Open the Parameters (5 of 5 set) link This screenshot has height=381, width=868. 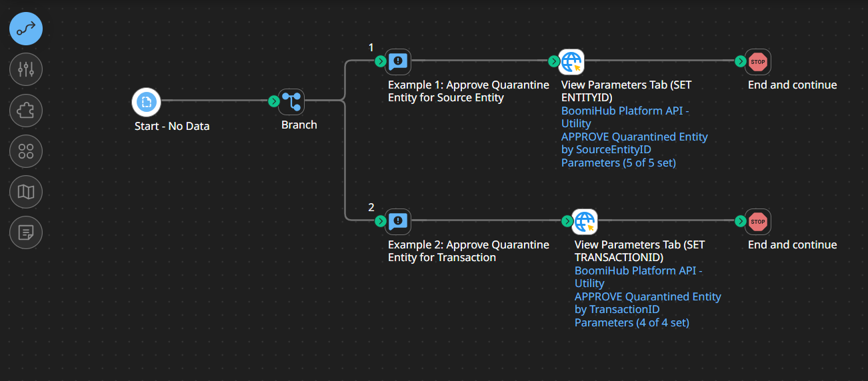point(618,163)
